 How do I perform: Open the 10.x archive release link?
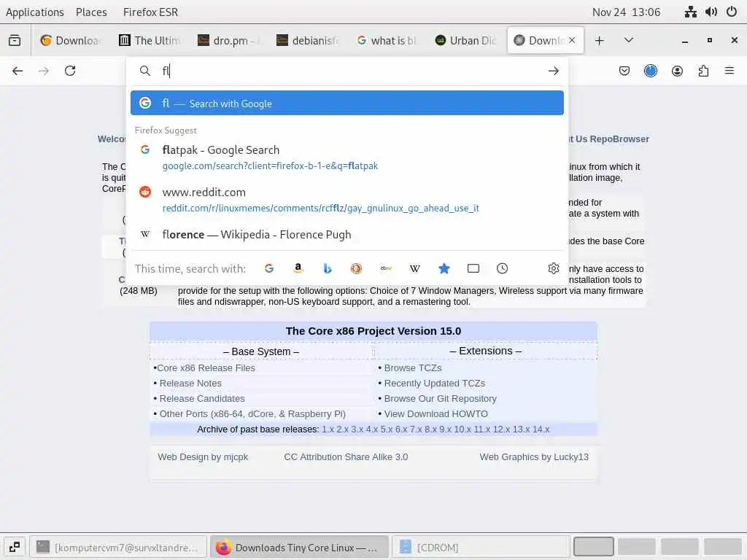tap(462, 429)
